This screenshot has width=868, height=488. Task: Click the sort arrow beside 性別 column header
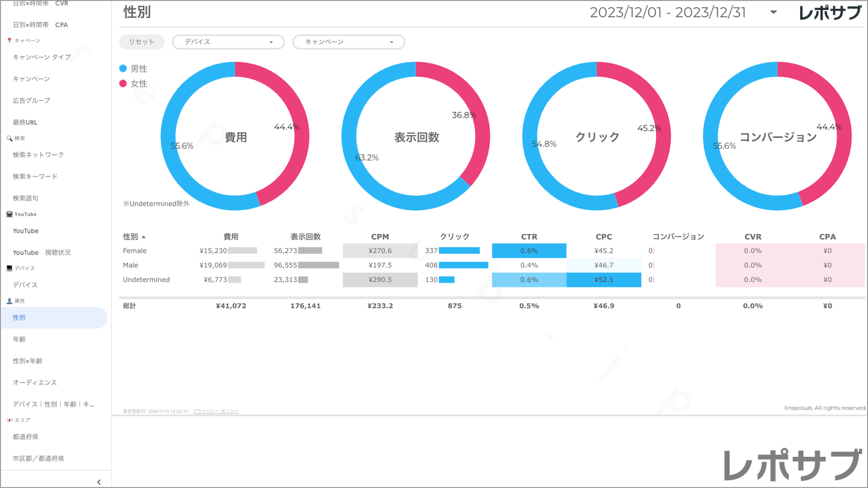pyautogui.click(x=144, y=237)
